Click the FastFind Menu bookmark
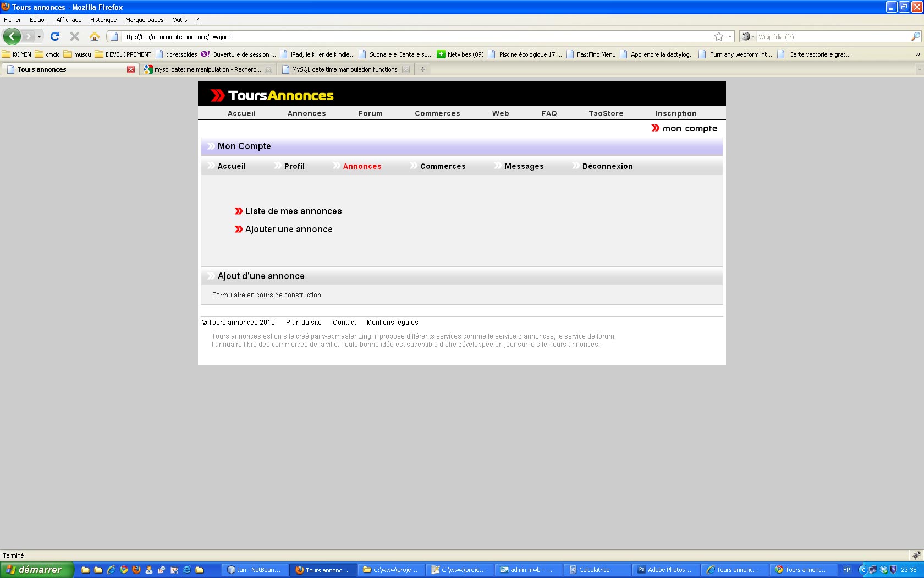This screenshot has width=924, height=578. (591, 54)
